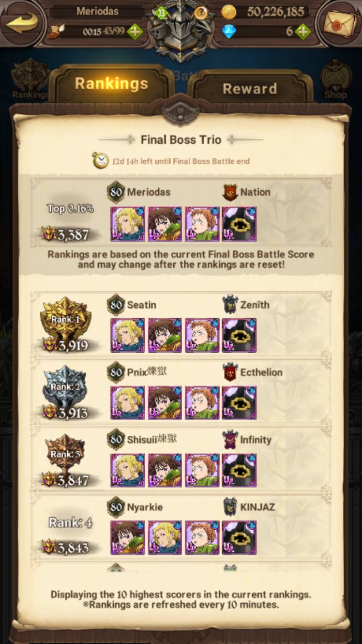Screen dimensions: 362x644
Task: Tap the Zenith guild name
Action: (255, 305)
